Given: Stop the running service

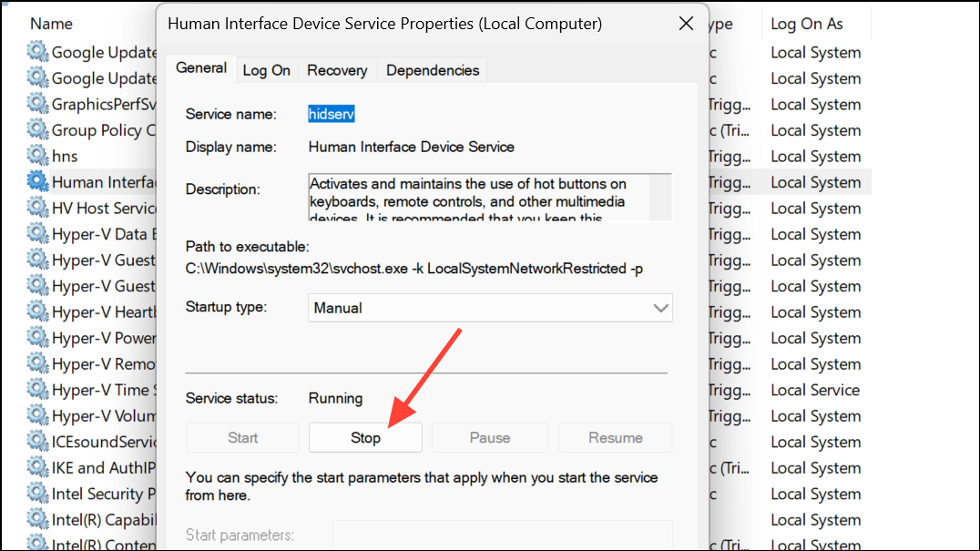Looking at the screenshot, I should [365, 437].
